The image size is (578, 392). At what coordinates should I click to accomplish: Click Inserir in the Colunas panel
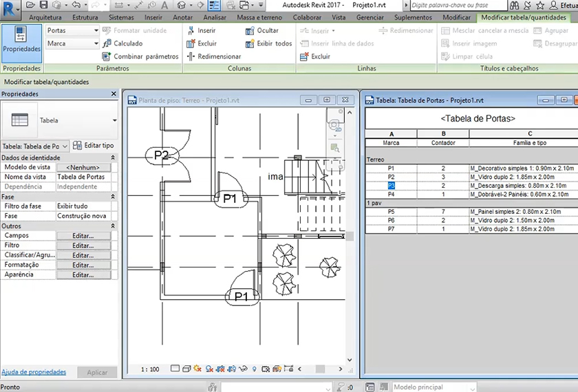[206, 31]
